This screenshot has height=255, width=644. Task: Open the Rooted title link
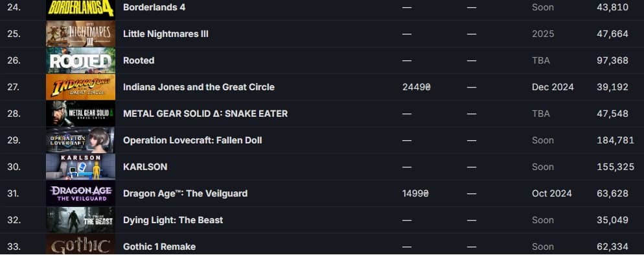[139, 60]
